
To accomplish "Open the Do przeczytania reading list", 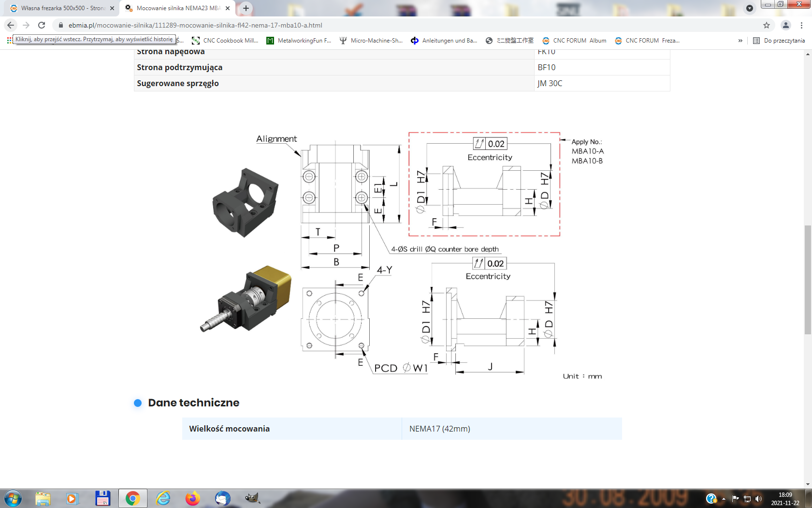I will click(779, 41).
